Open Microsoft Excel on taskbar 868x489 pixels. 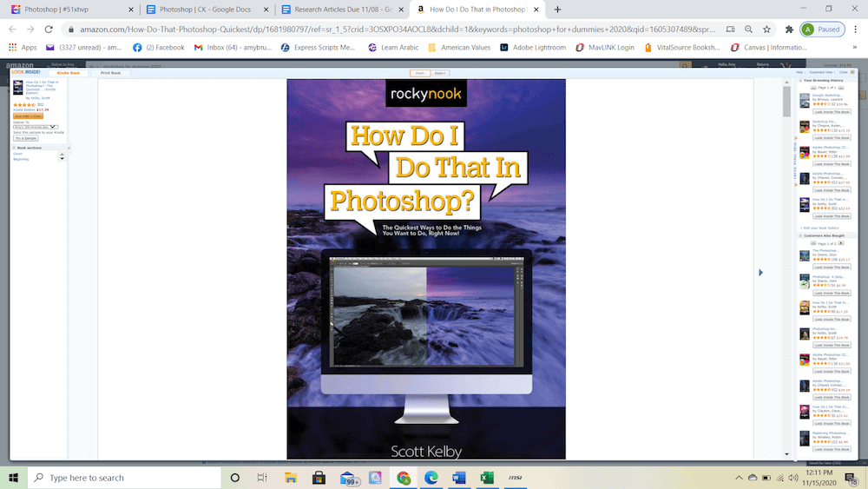(487, 478)
